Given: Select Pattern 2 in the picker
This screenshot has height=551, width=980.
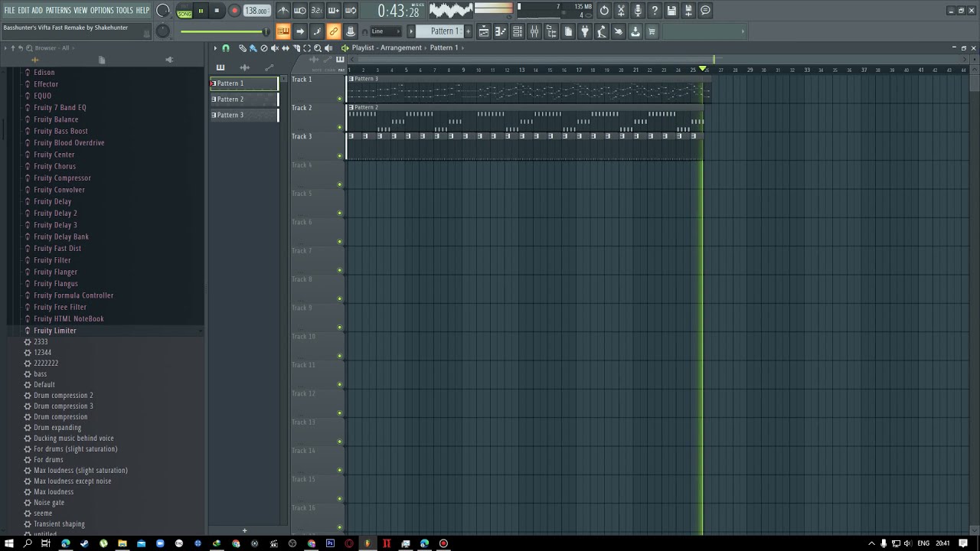Looking at the screenshot, I should coord(244,99).
